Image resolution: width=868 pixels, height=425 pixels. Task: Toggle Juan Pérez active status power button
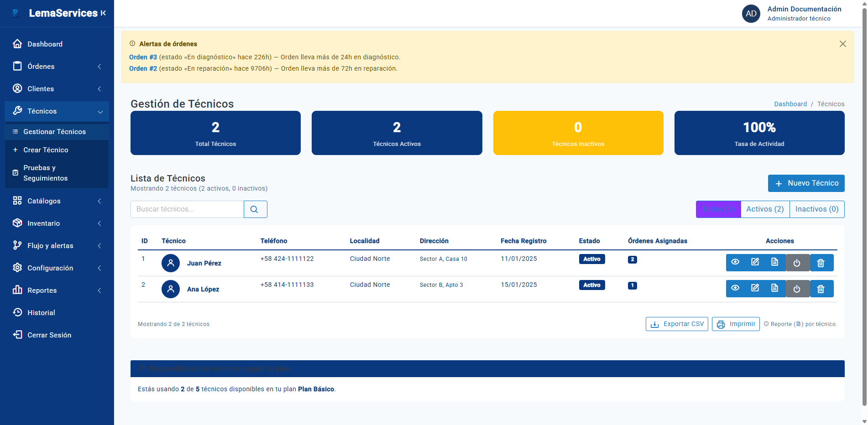pyautogui.click(x=797, y=263)
